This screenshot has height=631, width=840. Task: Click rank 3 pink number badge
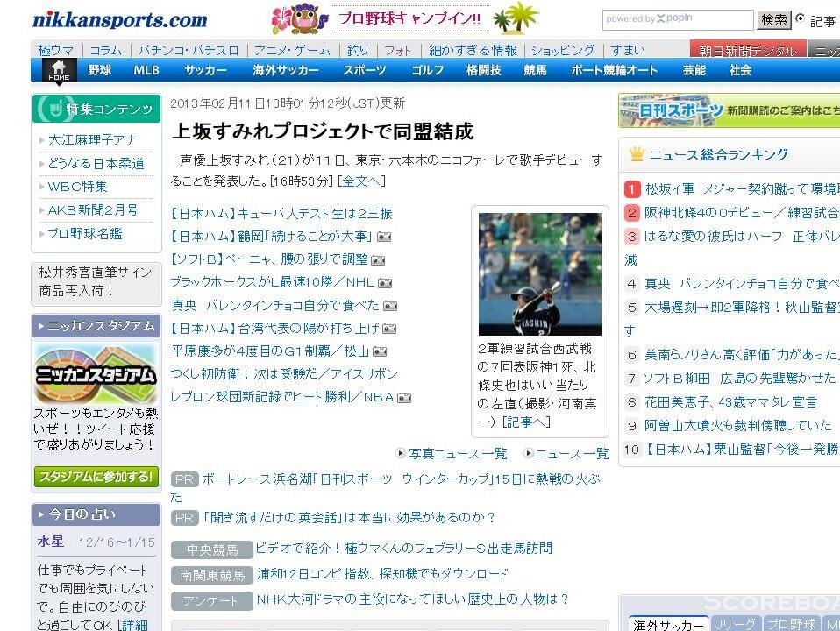click(x=632, y=237)
